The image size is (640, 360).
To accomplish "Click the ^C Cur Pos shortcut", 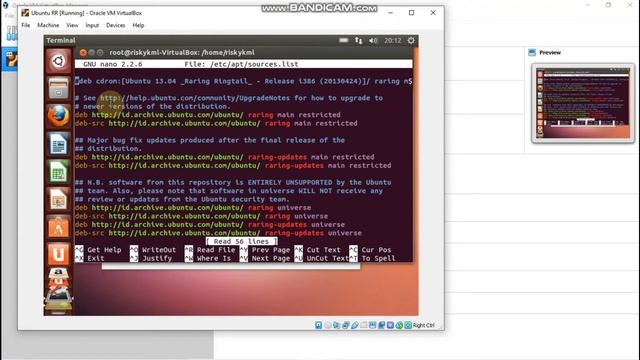I will [370, 250].
